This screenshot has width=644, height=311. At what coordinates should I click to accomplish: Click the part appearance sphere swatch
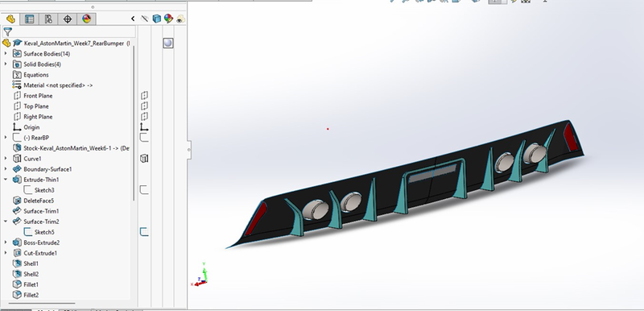click(168, 44)
